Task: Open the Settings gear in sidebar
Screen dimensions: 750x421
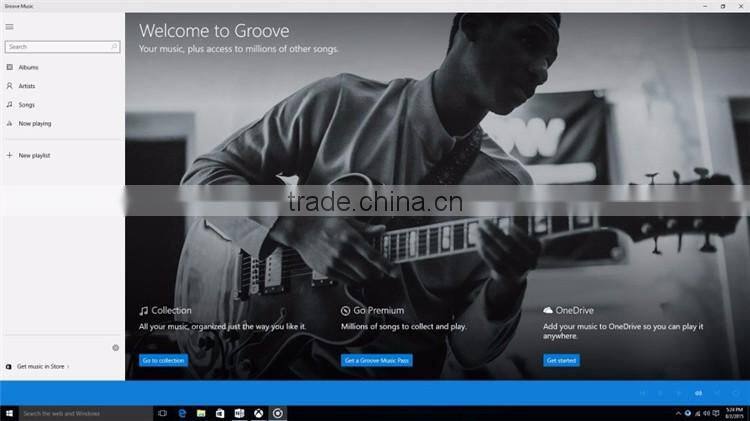Action: click(x=116, y=348)
